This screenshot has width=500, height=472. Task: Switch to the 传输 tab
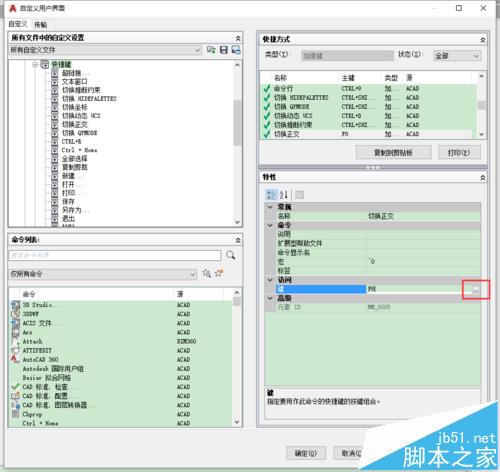(40, 24)
